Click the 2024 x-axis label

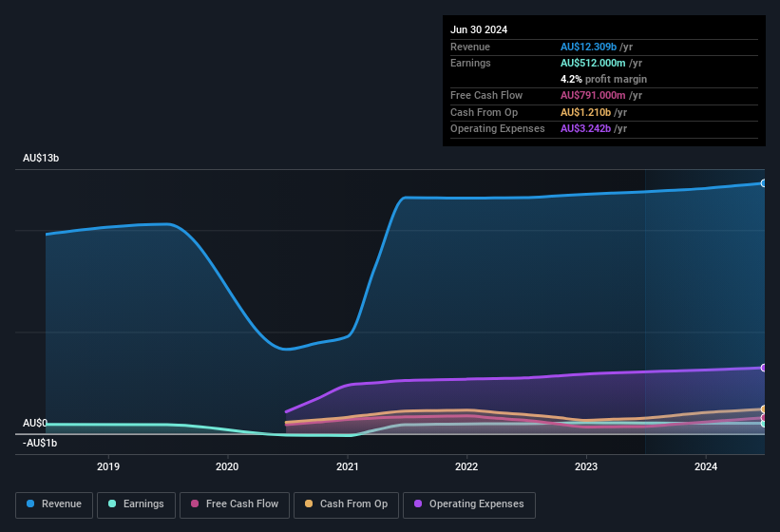pyautogui.click(x=706, y=466)
